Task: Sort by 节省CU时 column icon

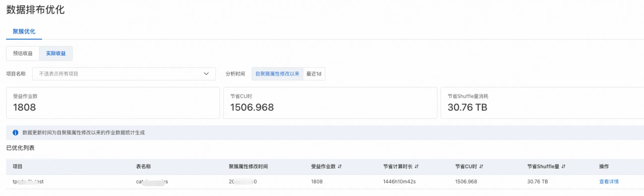Action: tap(481, 166)
